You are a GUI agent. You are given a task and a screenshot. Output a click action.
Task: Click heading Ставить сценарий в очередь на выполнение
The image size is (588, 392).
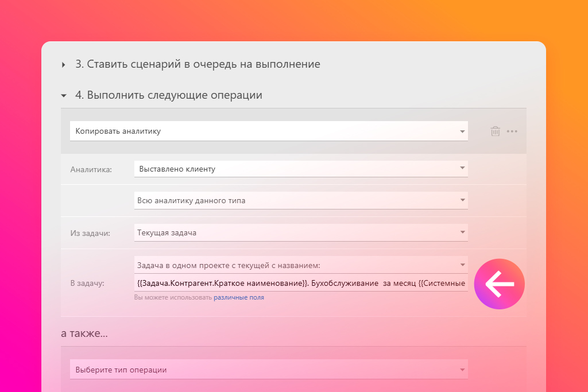tap(198, 64)
